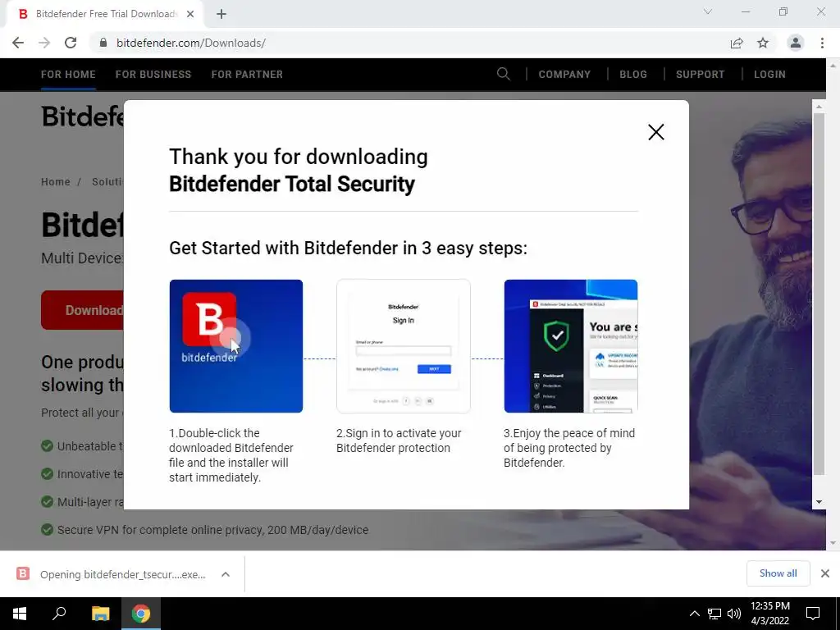Click the dashboard step 3 image
This screenshot has height=630, width=840.
571,346
